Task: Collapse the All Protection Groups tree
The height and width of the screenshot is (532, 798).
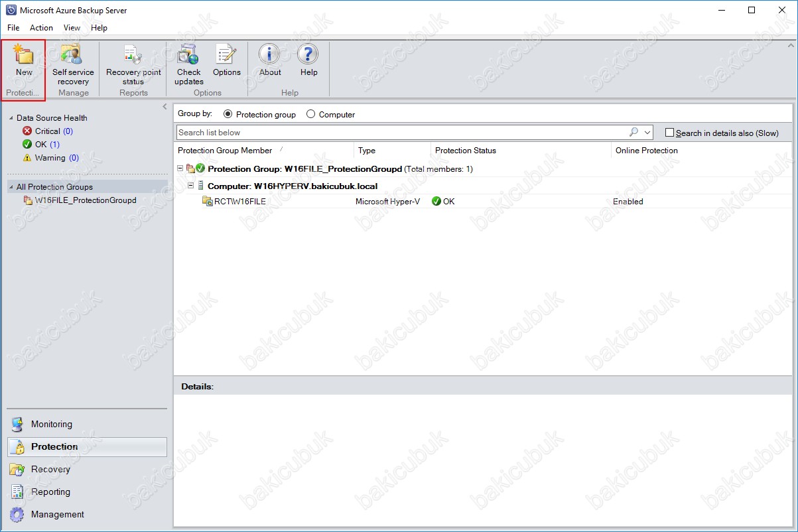Action: pyautogui.click(x=11, y=187)
